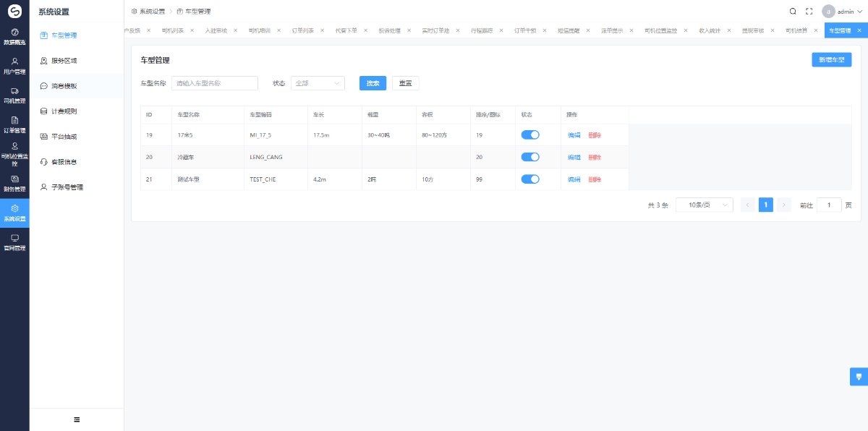Close the 司机列表 tab
The image size is (868, 431).
point(192,30)
